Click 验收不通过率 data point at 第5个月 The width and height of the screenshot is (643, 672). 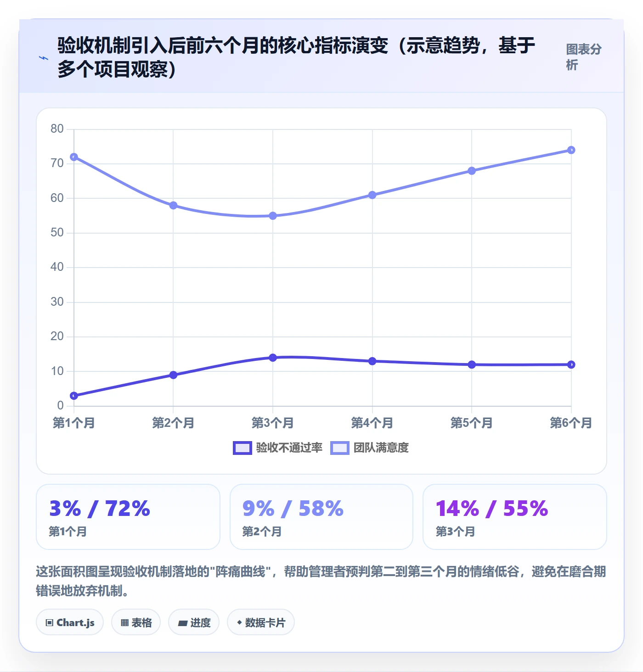click(x=472, y=364)
